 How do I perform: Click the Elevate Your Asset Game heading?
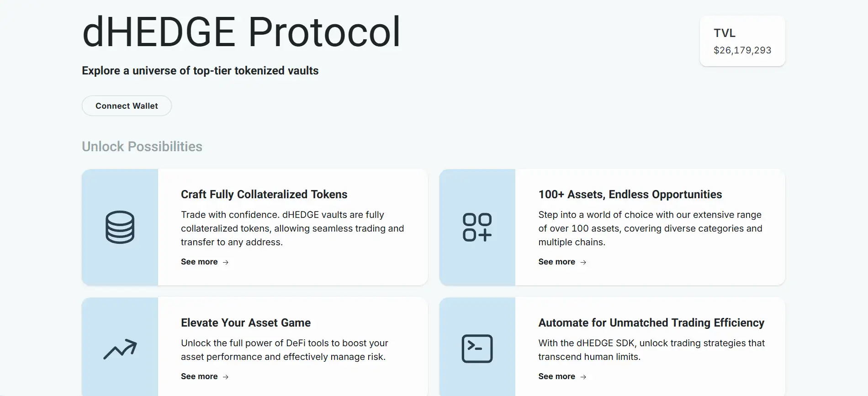pyautogui.click(x=246, y=323)
